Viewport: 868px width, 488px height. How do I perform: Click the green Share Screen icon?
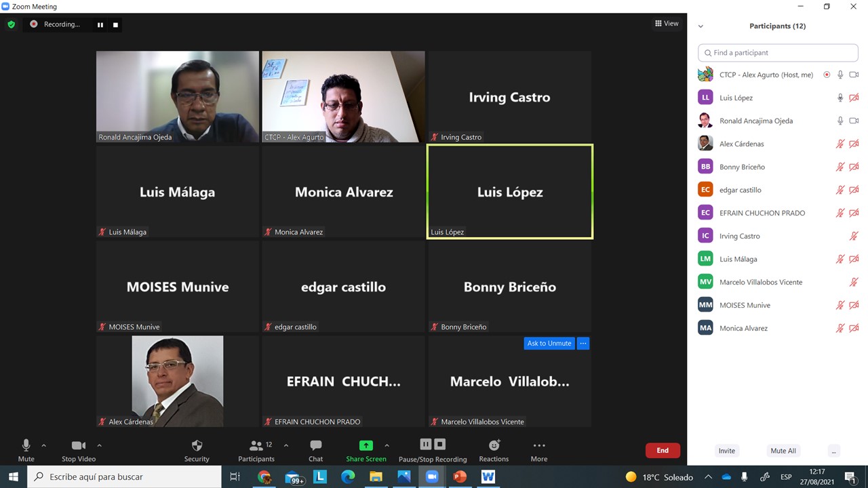click(x=366, y=445)
